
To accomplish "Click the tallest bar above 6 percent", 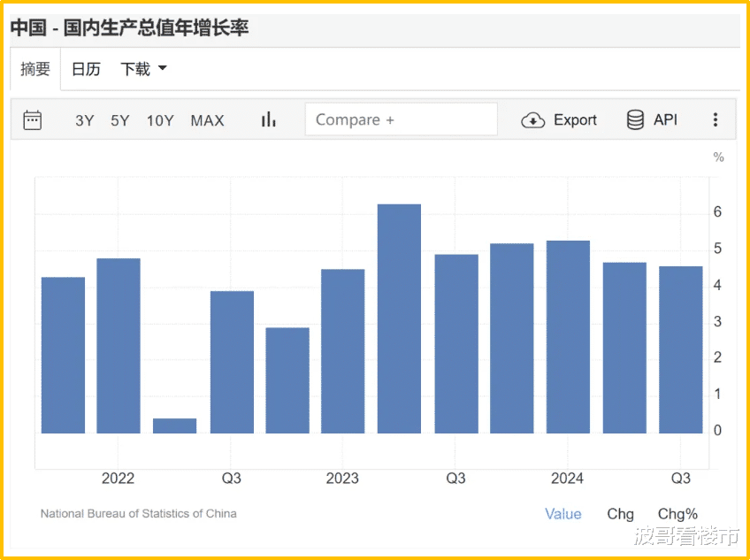I will click(x=399, y=318).
